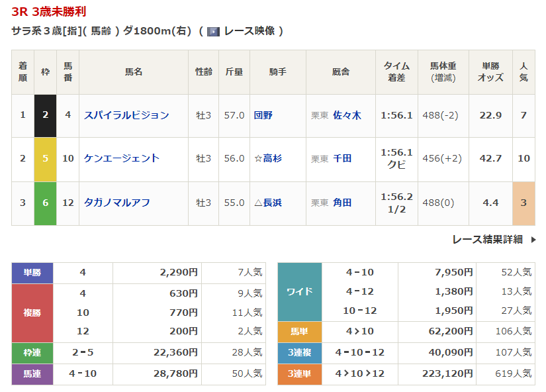Open horse ケンエージェント profile link
This screenshot has width=546, height=392.
point(122,158)
